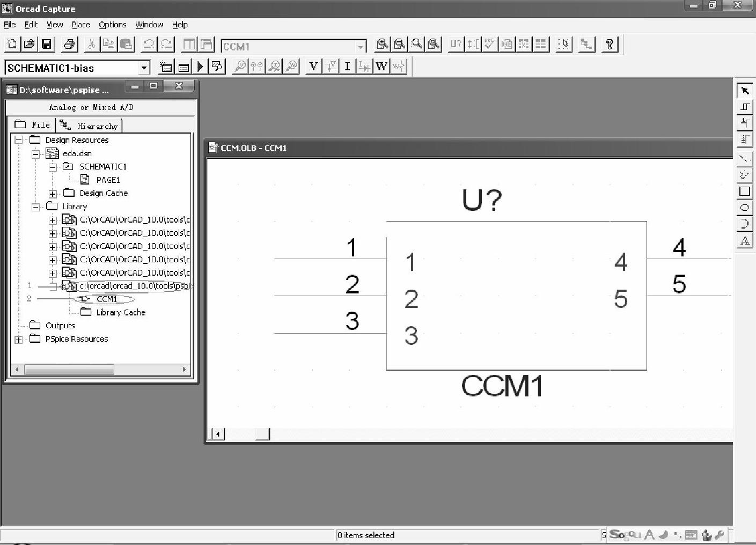Click the Copy toolbar icon
Image resolution: width=756 pixels, height=545 pixels.
coord(109,45)
